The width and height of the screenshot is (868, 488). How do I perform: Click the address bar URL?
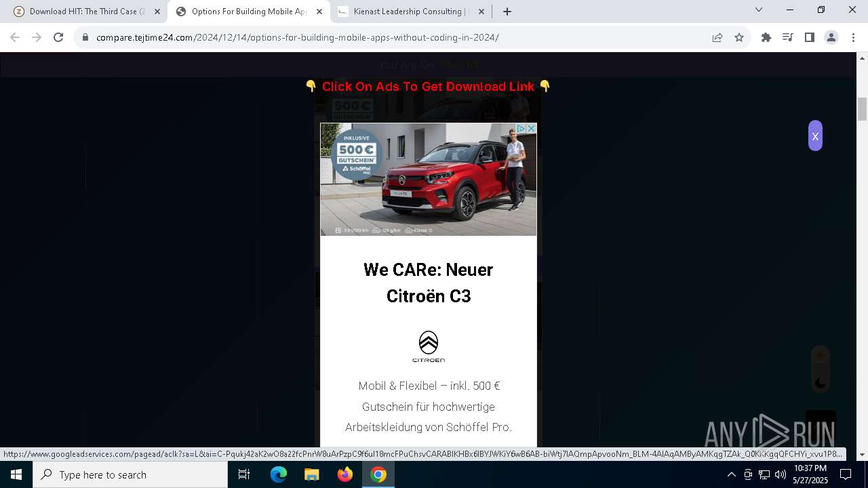297,37
